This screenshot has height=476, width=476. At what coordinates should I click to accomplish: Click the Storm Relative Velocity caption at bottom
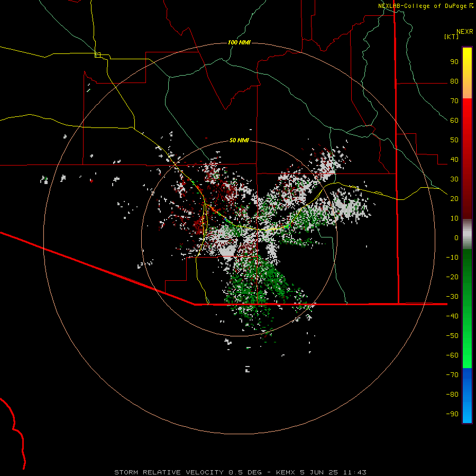pyautogui.click(x=240, y=472)
